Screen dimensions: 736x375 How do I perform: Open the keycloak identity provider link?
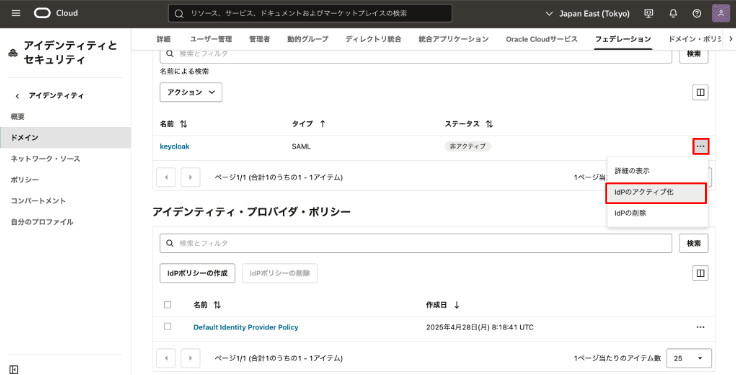click(x=175, y=146)
